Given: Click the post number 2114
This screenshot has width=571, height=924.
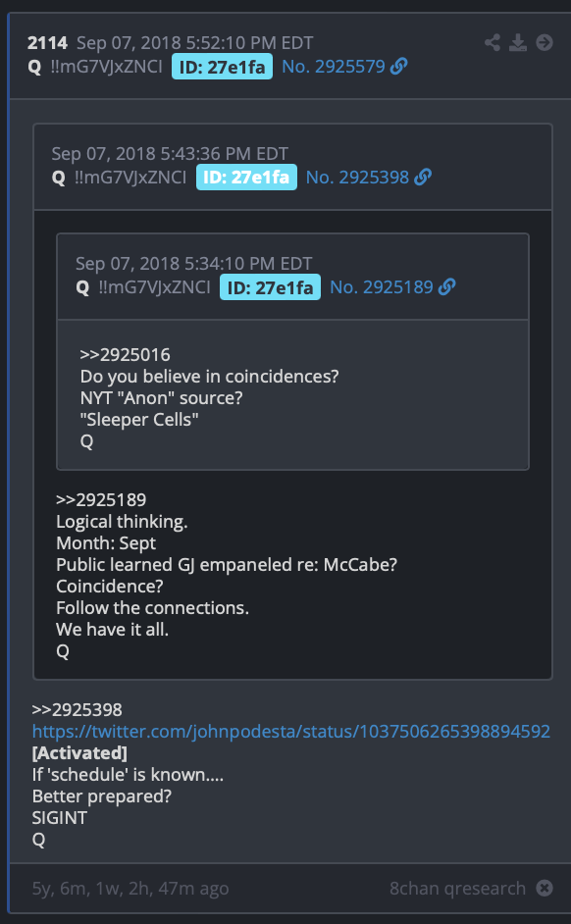Looking at the screenshot, I should coord(48,43).
